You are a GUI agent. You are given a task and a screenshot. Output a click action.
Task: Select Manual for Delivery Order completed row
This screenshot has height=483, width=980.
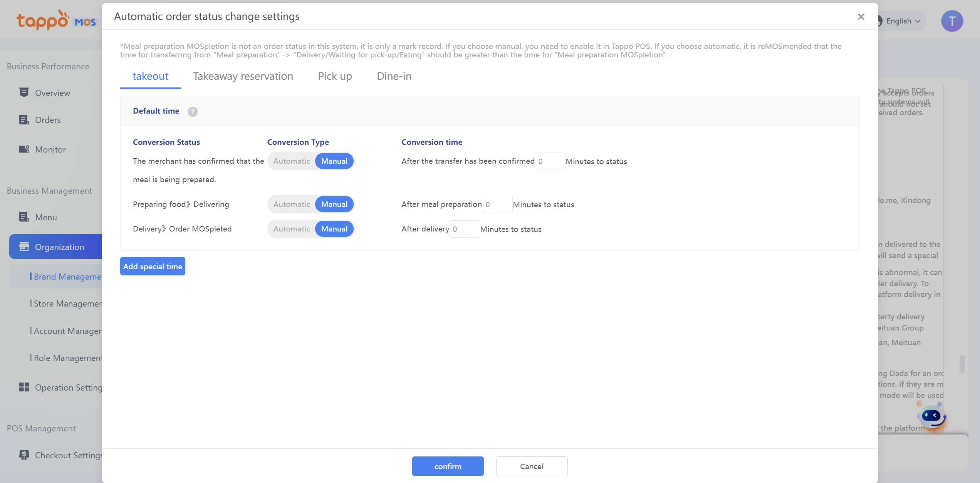coord(334,229)
